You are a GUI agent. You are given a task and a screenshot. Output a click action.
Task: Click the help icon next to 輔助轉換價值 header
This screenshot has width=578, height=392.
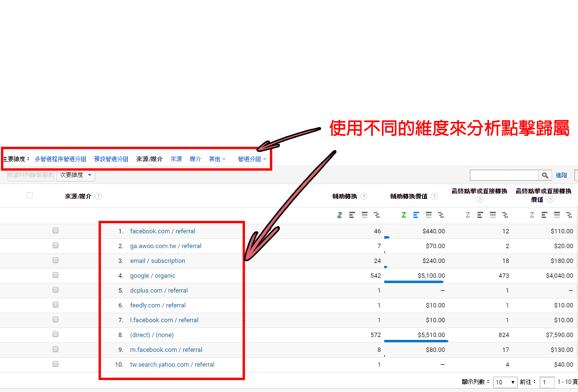(434, 196)
